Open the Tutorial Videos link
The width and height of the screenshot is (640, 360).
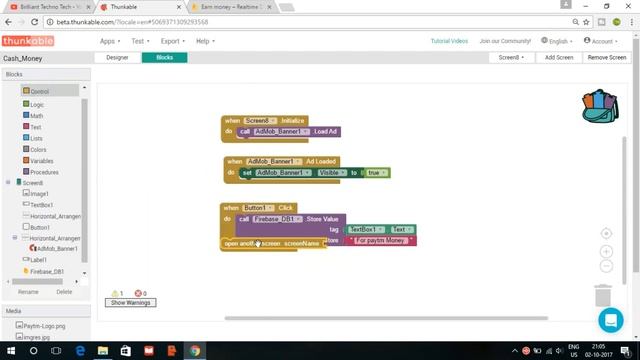click(449, 41)
